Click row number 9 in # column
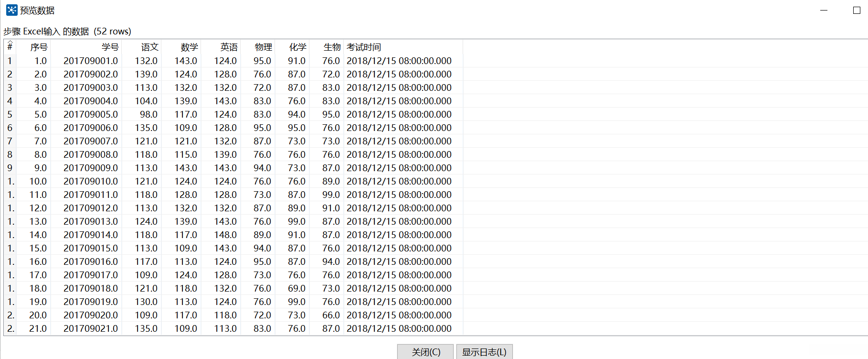The height and width of the screenshot is (359, 868). tap(10, 168)
